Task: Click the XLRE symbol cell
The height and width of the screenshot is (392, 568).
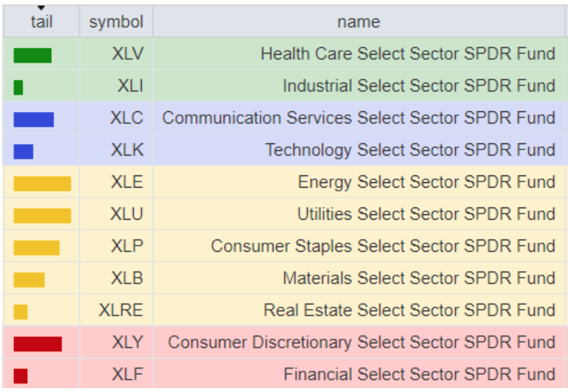Action: point(121,310)
